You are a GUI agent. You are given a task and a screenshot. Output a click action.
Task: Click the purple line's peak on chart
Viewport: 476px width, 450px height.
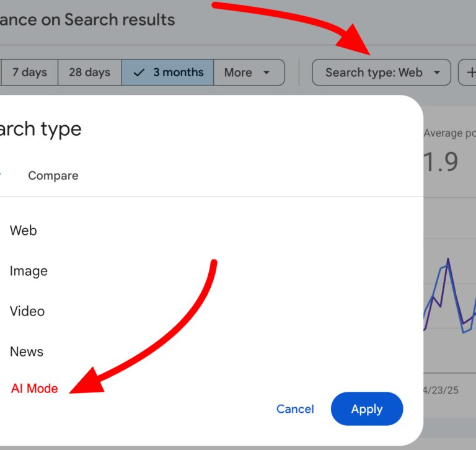pos(447,260)
